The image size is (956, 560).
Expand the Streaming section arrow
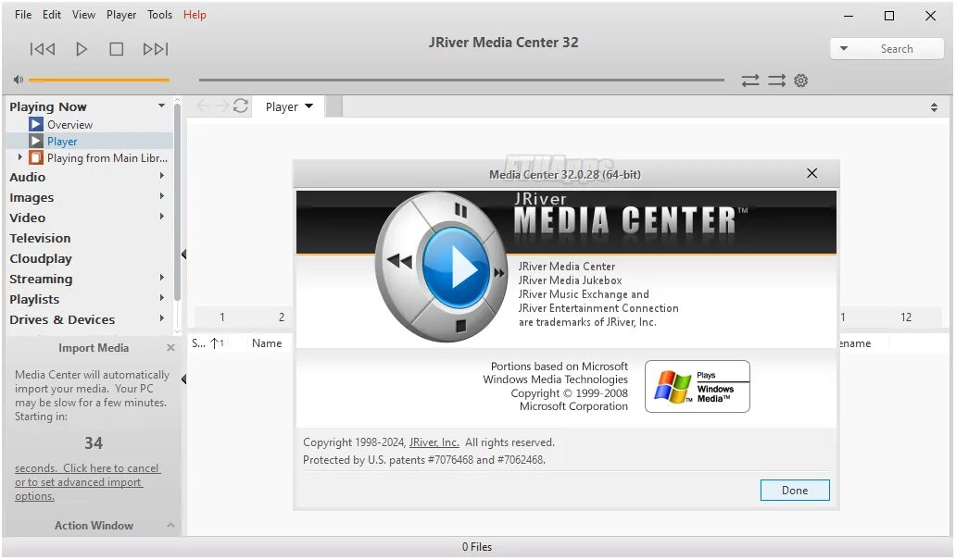[161, 278]
